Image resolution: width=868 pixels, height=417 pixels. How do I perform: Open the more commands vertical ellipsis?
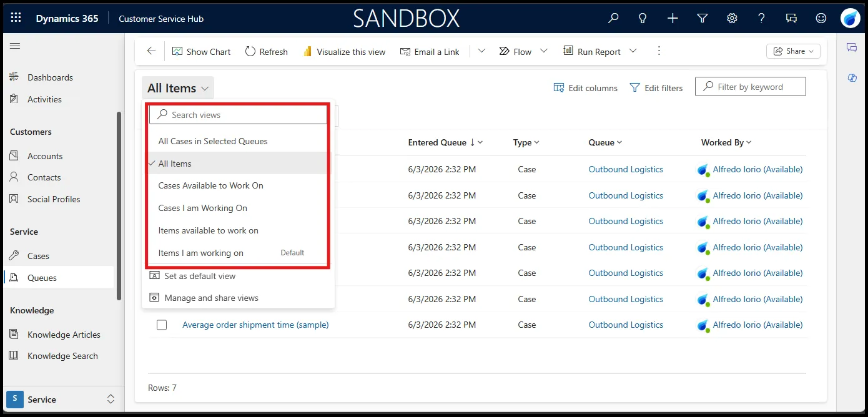click(x=659, y=51)
